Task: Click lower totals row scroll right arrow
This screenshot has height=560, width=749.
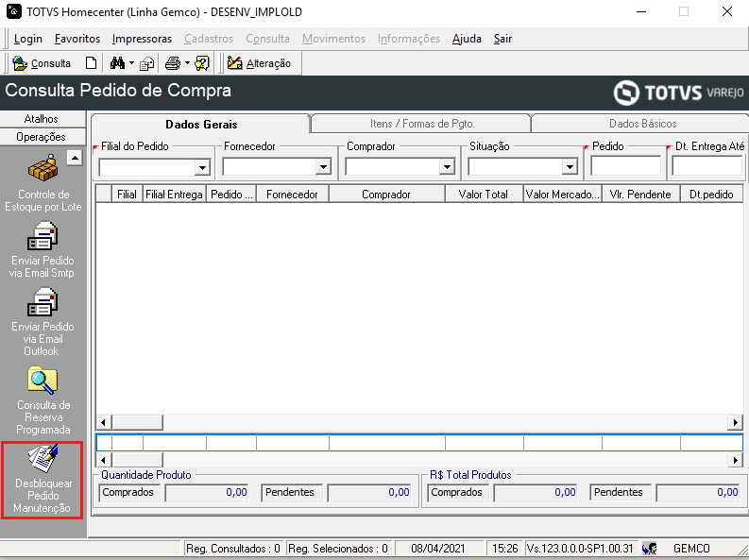Action: (x=735, y=460)
